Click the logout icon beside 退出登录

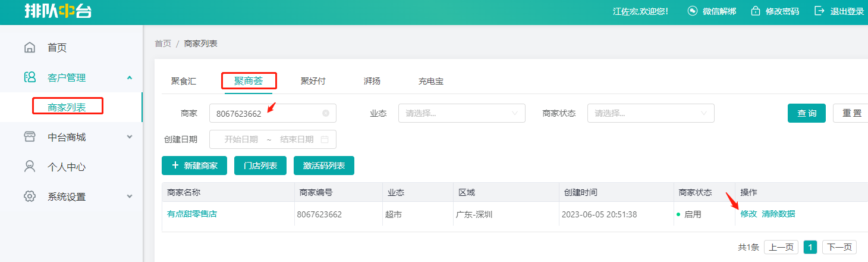[820, 11]
